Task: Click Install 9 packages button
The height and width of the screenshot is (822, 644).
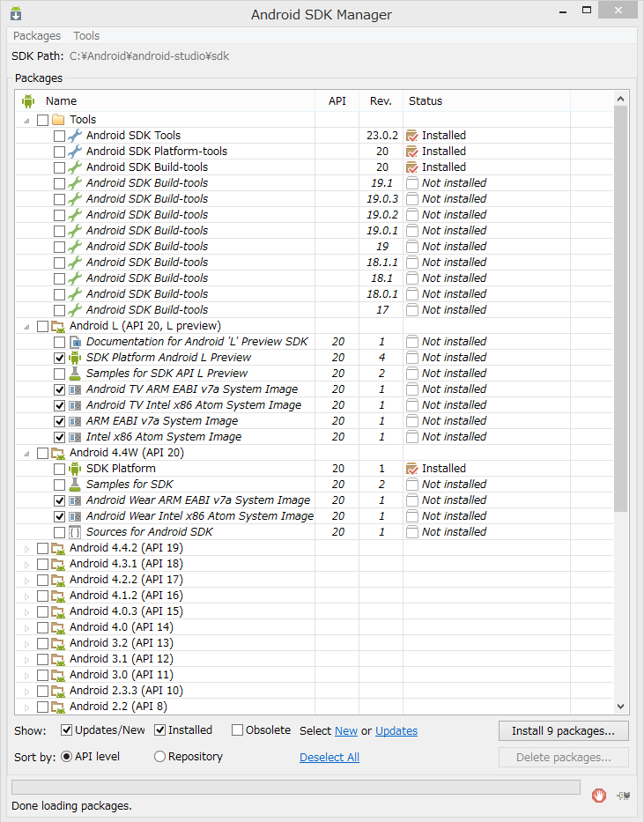Action: pyautogui.click(x=563, y=730)
